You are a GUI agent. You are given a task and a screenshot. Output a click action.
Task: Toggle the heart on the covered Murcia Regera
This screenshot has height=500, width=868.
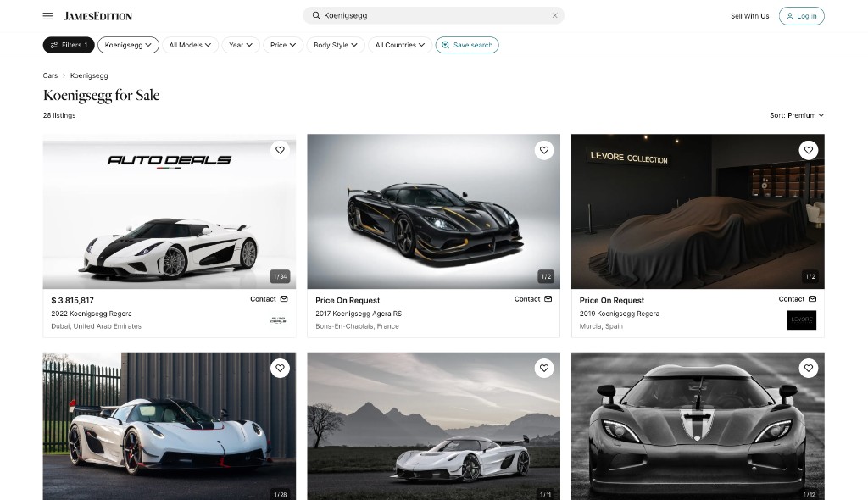pyautogui.click(x=808, y=150)
